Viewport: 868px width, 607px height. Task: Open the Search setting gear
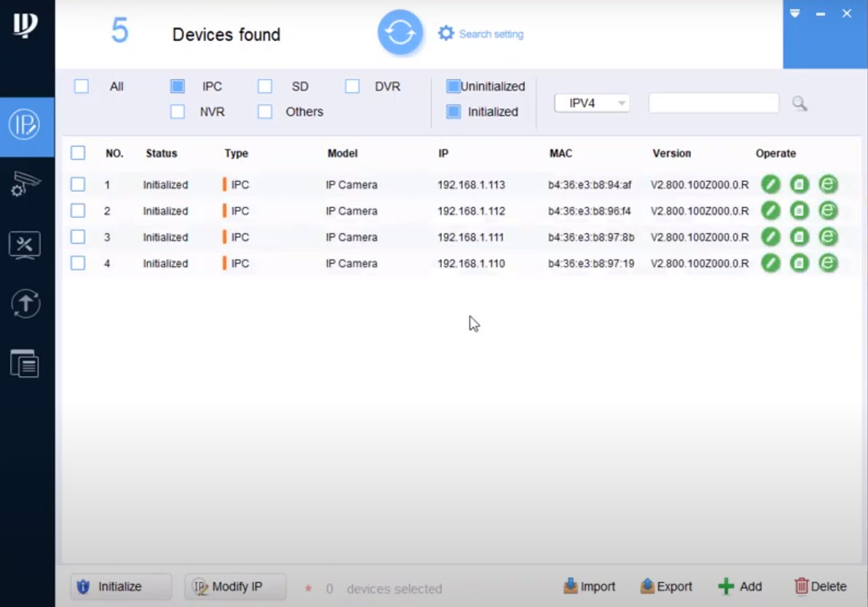pyautogui.click(x=446, y=34)
